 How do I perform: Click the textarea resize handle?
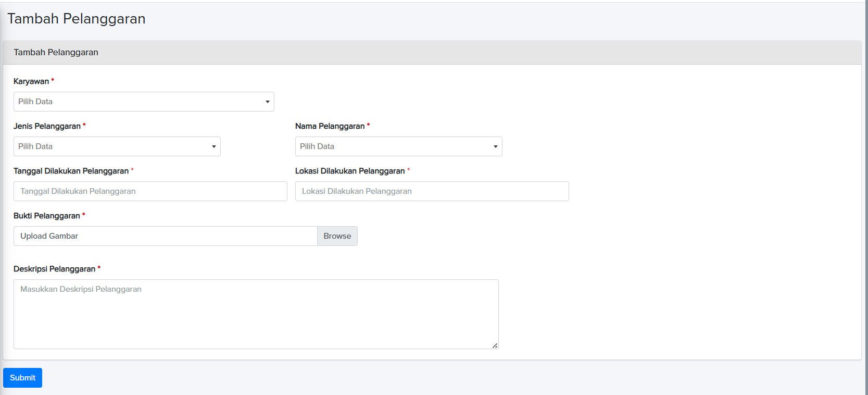point(495,345)
